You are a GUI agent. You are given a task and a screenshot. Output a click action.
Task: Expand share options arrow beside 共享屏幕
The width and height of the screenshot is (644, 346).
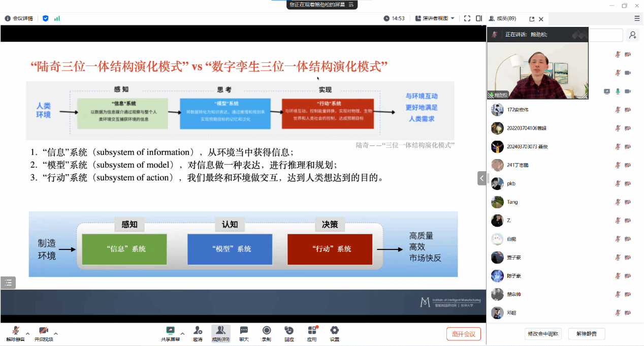(x=182, y=334)
